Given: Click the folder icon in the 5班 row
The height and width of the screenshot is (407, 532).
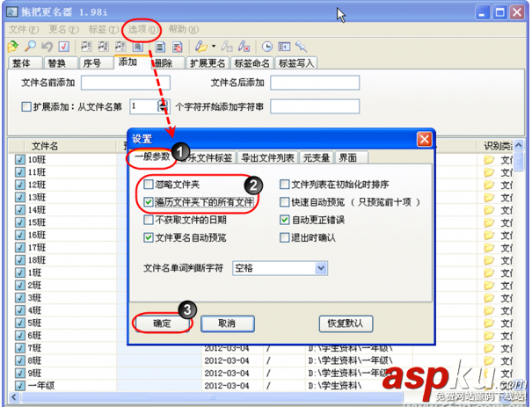Looking at the screenshot, I should tap(489, 323).
